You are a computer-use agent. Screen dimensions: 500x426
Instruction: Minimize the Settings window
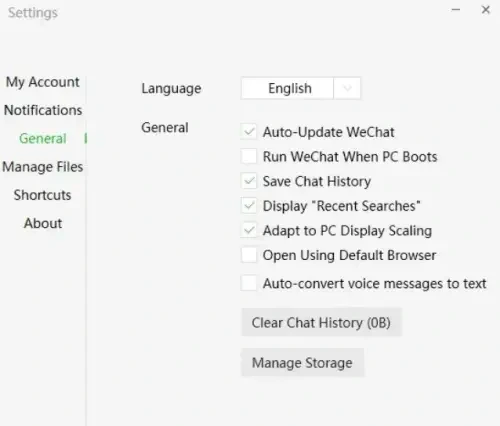click(x=456, y=10)
